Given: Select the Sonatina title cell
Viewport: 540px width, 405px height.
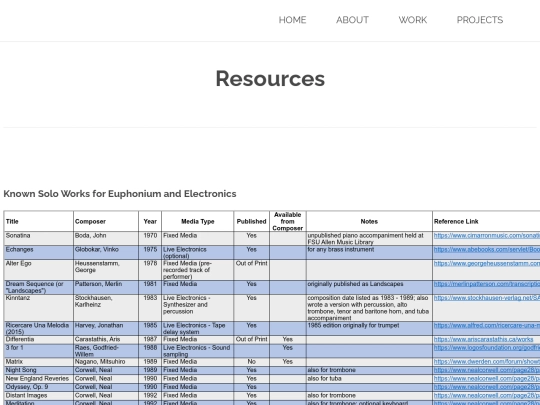Looking at the screenshot, I should pos(39,239).
